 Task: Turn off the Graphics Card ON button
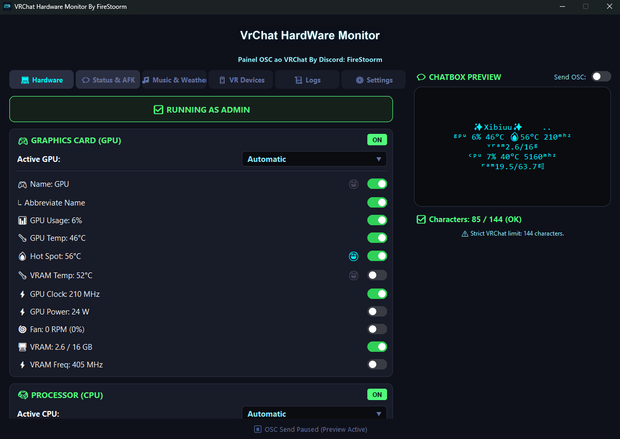coord(377,140)
